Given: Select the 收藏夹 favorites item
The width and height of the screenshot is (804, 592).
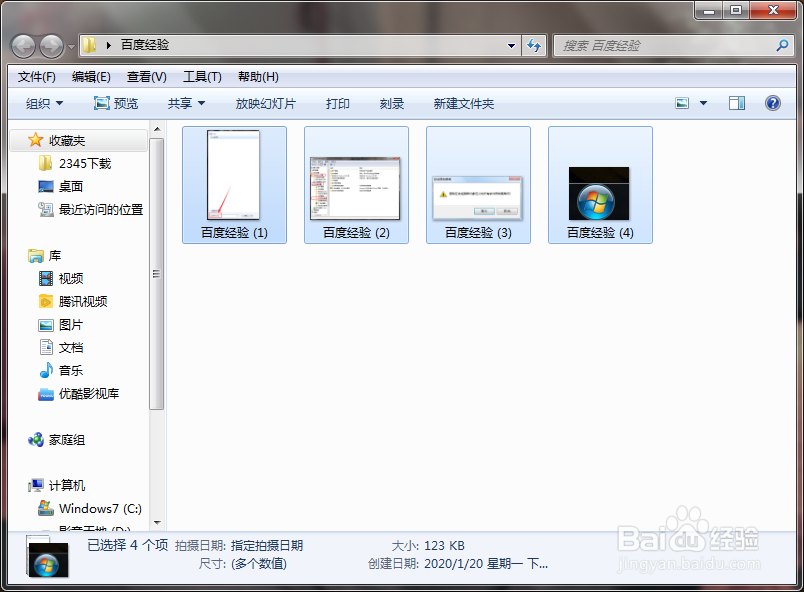Looking at the screenshot, I should (x=79, y=140).
